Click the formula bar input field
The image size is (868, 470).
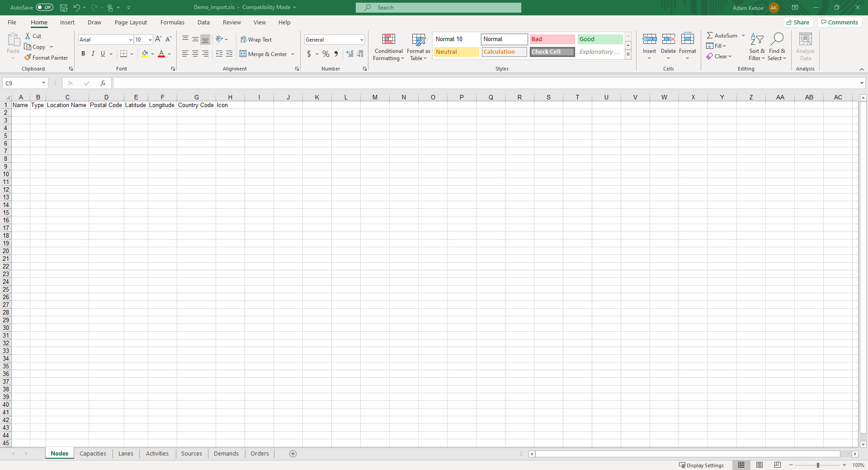click(x=486, y=83)
